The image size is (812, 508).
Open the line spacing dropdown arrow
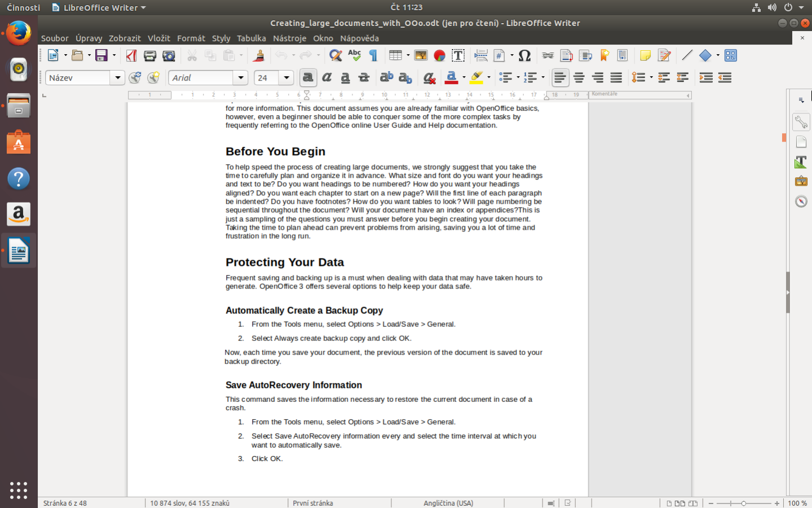pyautogui.click(x=651, y=78)
